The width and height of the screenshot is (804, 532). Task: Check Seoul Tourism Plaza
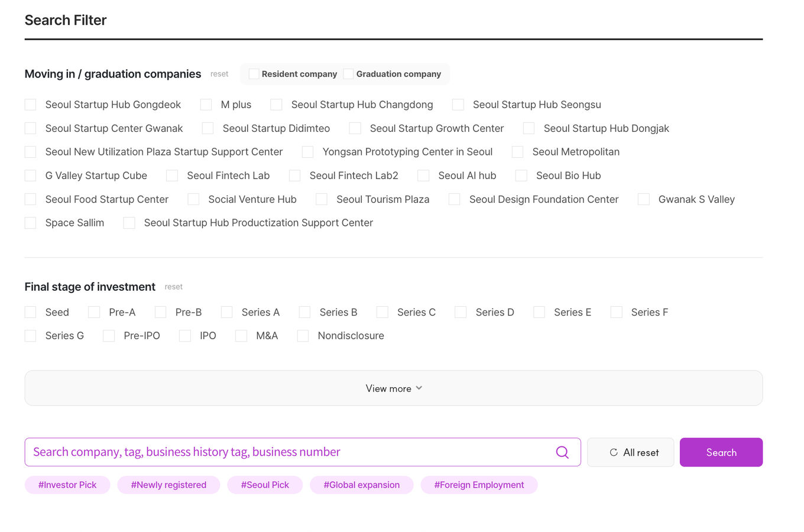[x=322, y=199]
